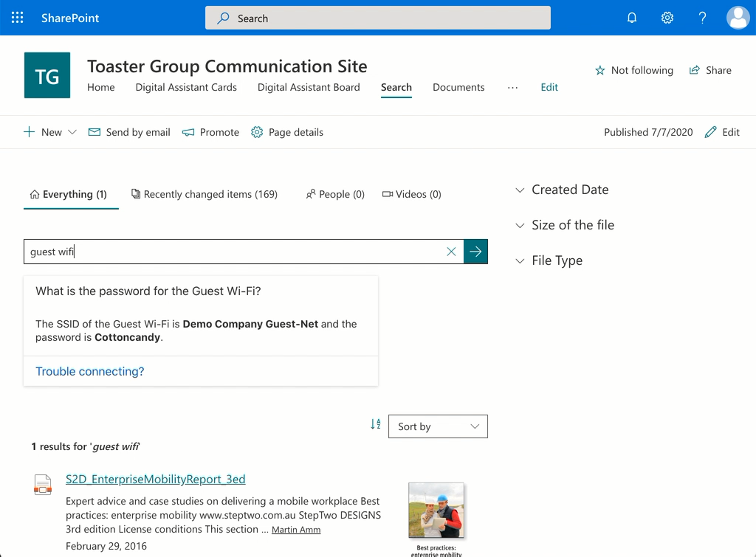Switch to Recently changed items tab
Image resolution: width=756 pixels, height=557 pixels.
pyautogui.click(x=205, y=194)
